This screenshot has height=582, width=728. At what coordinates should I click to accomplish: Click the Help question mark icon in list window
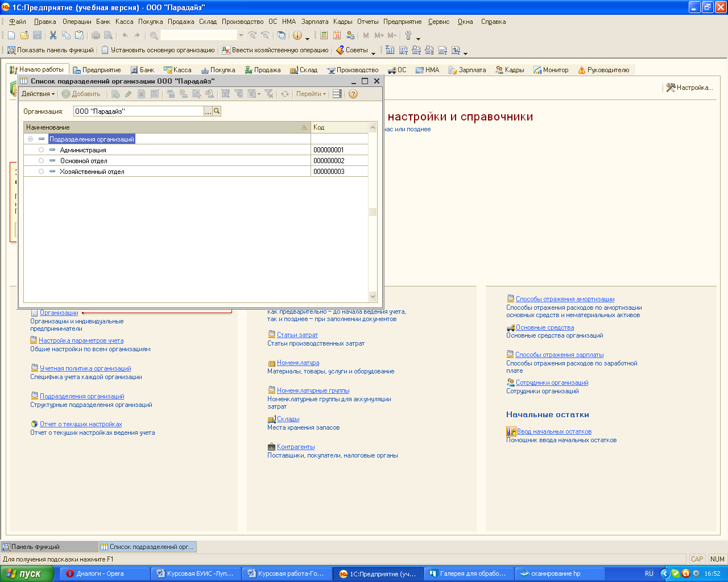[x=353, y=94]
